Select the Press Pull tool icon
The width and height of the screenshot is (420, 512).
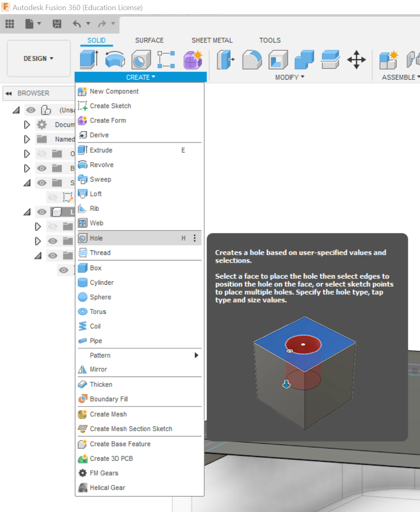[226, 59]
